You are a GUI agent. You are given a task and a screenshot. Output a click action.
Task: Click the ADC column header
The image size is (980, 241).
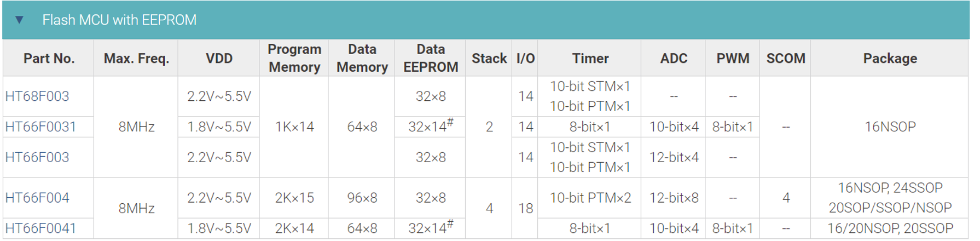(x=674, y=59)
